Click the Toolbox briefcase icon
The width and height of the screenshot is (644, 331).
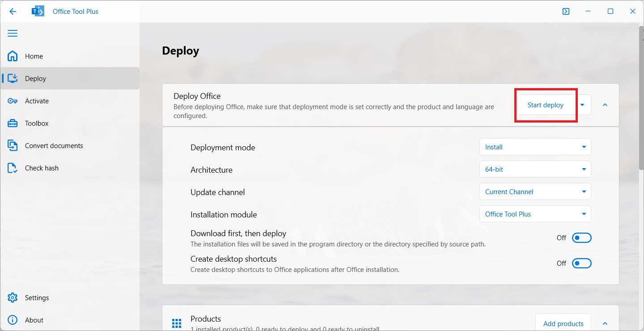tap(13, 123)
